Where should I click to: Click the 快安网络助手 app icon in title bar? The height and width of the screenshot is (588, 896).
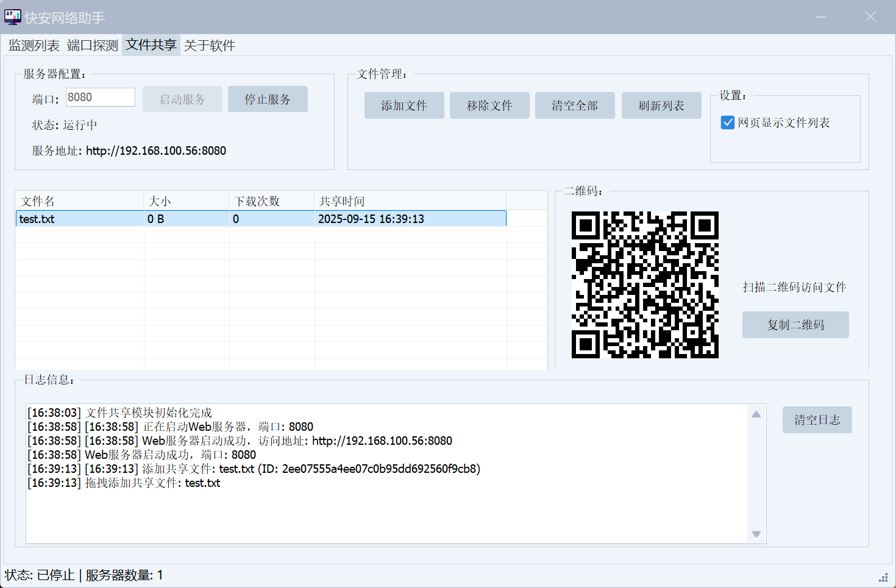(x=12, y=17)
